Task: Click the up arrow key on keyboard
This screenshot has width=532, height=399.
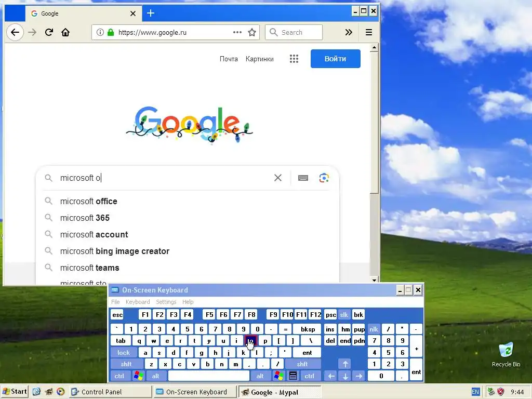Action: pyautogui.click(x=345, y=364)
